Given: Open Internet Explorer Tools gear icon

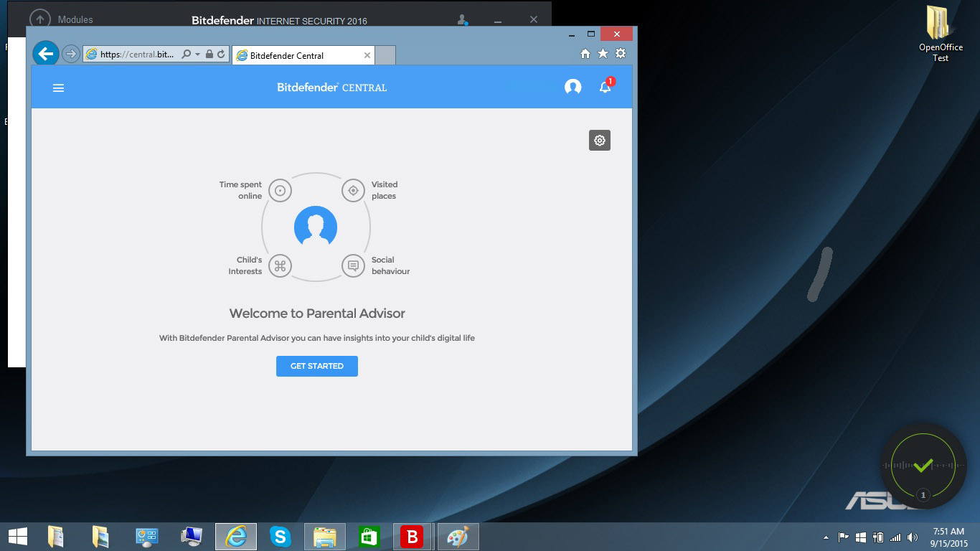Looking at the screenshot, I should [x=621, y=54].
